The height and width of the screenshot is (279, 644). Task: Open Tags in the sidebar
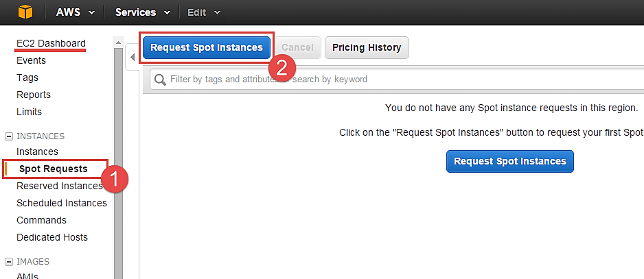[x=27, y=77]
